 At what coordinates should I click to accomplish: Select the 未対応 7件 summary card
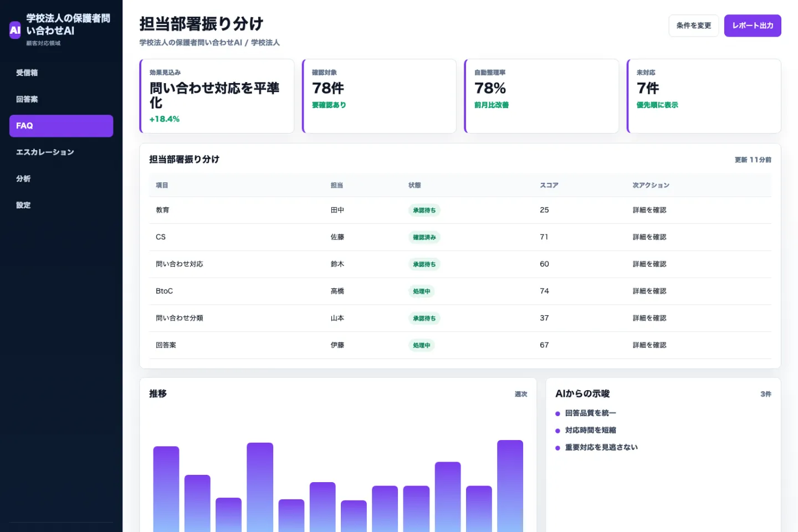tap(704, 96)
